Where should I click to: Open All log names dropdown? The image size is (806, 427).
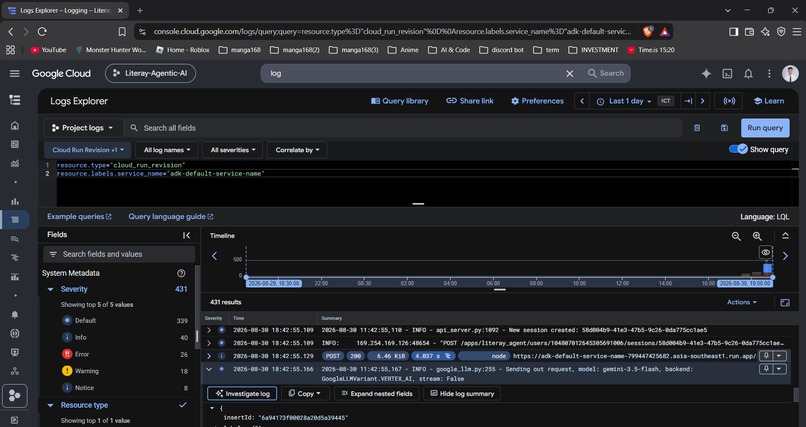pos(167,150)
